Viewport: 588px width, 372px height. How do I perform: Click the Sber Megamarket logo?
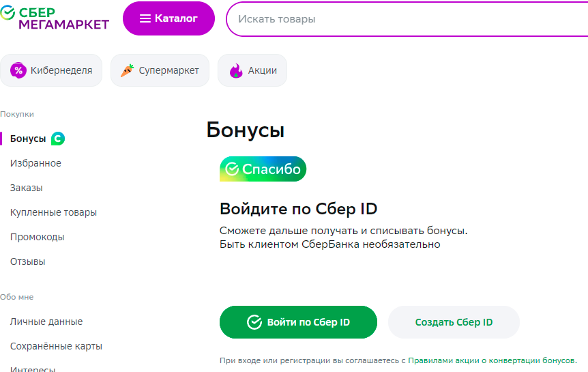[55, 18]
